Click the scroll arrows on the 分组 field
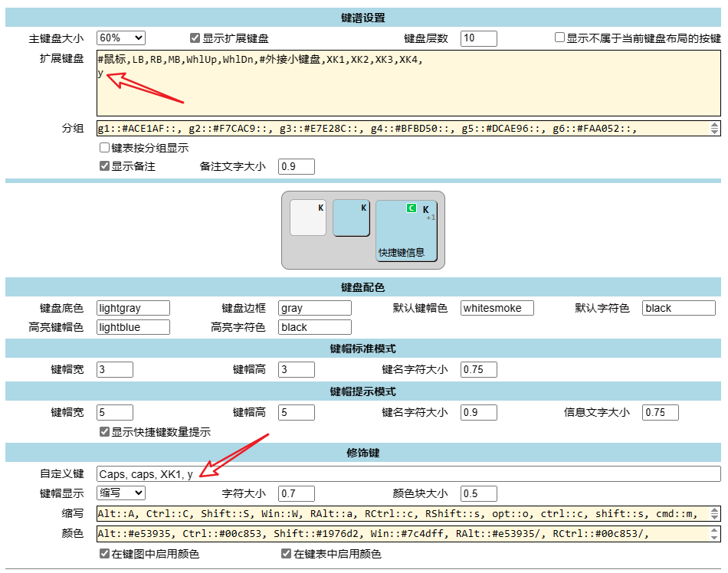The image size is (728, 573). point(715,129)
